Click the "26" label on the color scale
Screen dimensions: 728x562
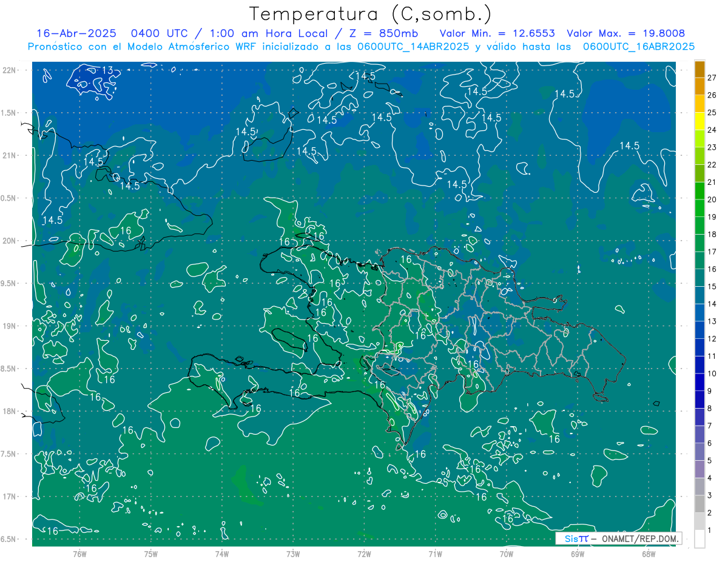coord(712,95)
